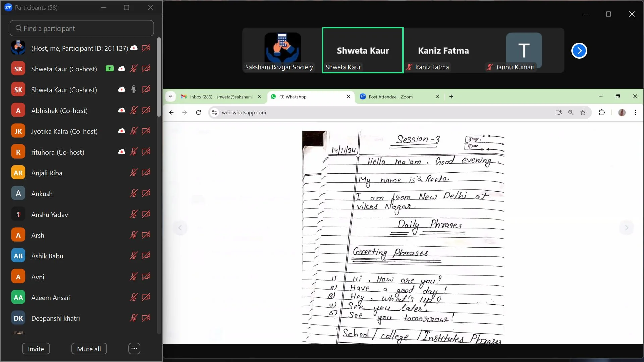Click the browser reload icon
This screenshot has width=644, height=362.
pyautogui.click(x=198, y=113)
